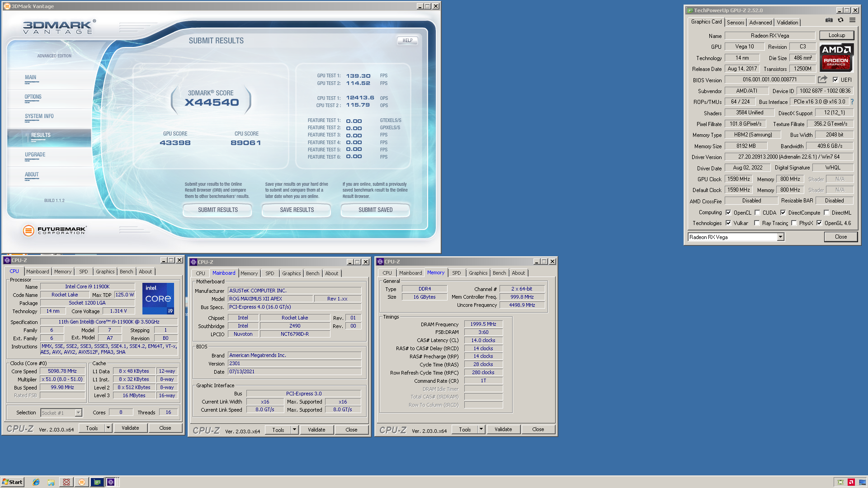The image size is (868, 488).
Task: Click the GPU-Z refresh icon
Action: [x=840, y=20]
